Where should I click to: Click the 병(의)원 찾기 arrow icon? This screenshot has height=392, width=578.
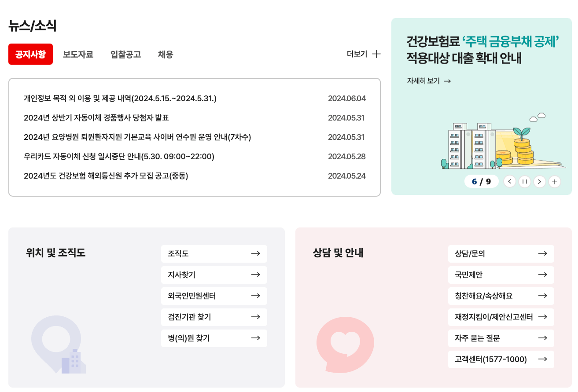pyautogui.click(x=256, y=338)
